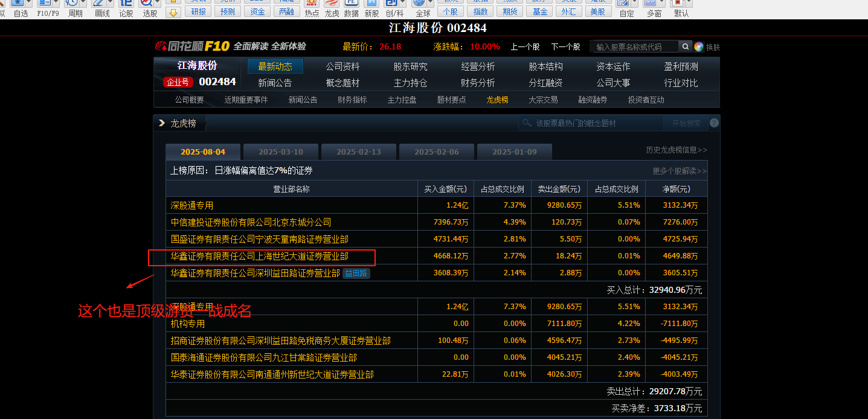
Task: Open the 热点 hotspots toolbar item
Action: coord(312,8)
